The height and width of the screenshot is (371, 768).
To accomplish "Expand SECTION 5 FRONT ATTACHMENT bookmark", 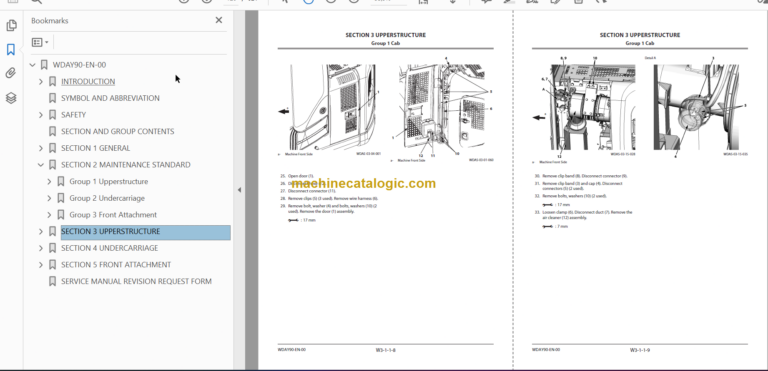I will (41, 265).
